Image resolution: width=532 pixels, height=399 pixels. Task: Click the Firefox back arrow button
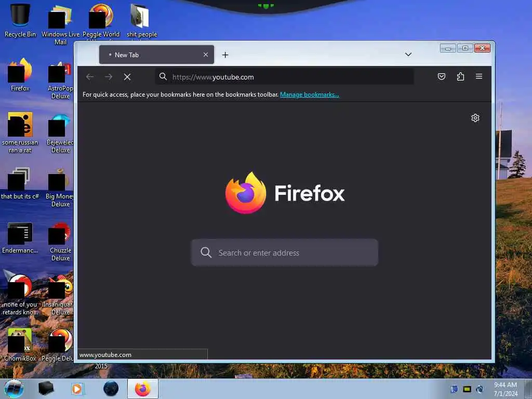tap(90, 77)
